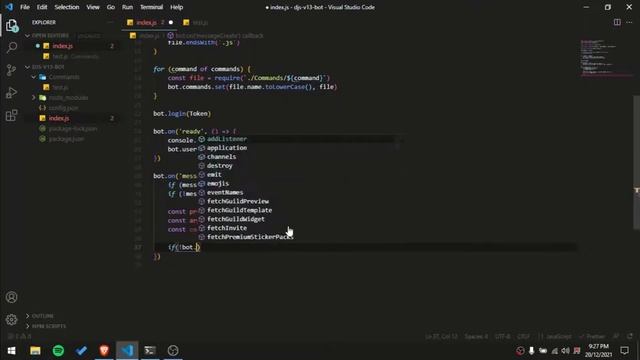Image resolution: width=640 pixels, height=360 pixels.
Task: Click Visual Studio Code taskbar icon
Action: pyautogui.click(x=127, y=350)
